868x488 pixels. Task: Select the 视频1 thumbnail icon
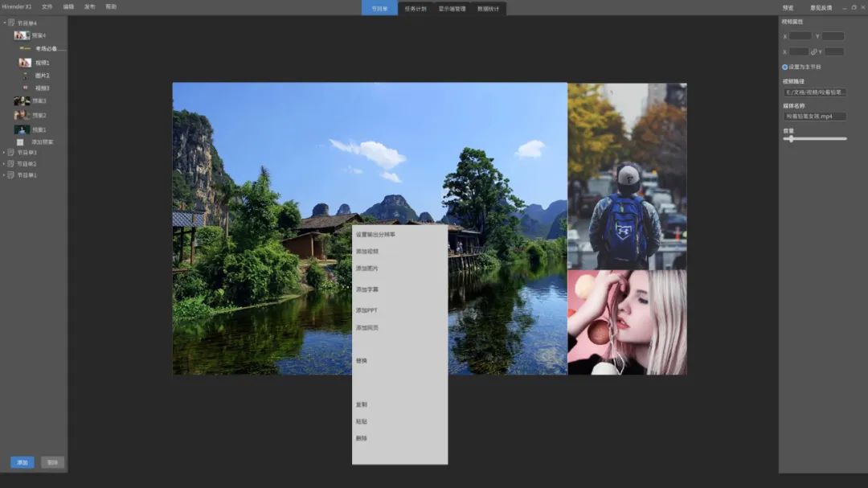25,63
